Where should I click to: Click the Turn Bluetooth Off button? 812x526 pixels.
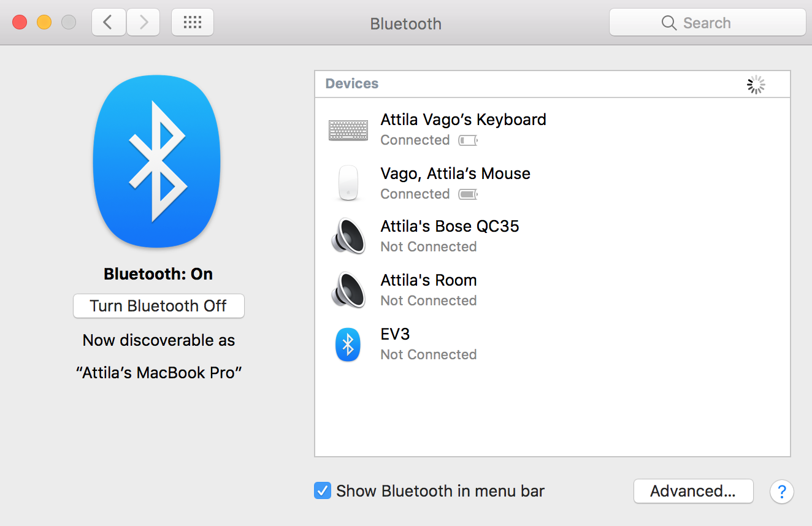pyautogui.click(x=158, y=306)
